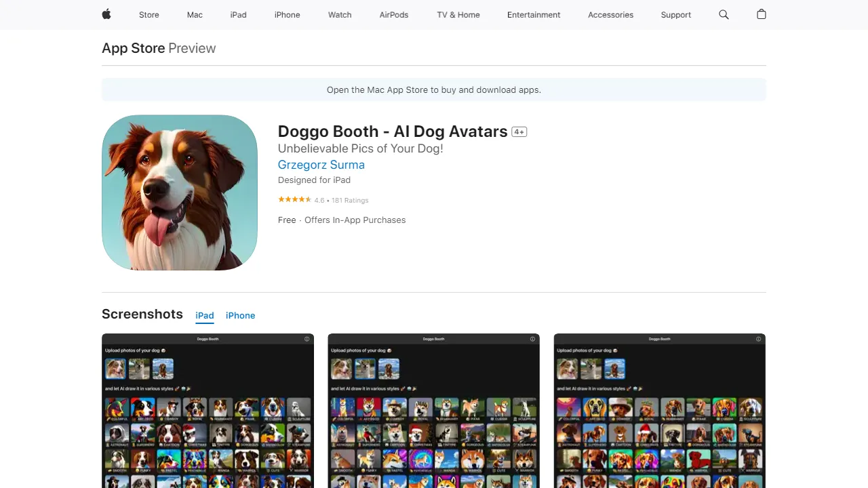The width and height of the screenshot is (868, 488).
Task: Open the Store menu item
Action: coord(149,15)
